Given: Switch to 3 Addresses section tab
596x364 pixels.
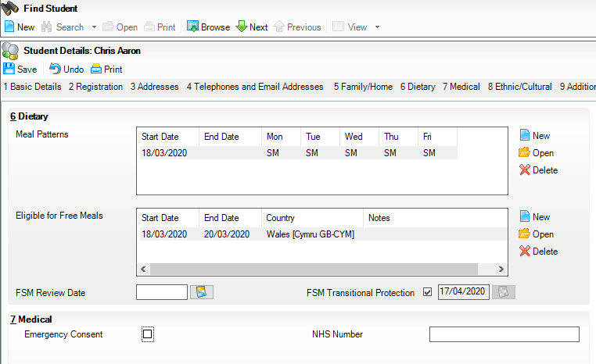Looking at the screenshot, I should (x=154, y=87).
